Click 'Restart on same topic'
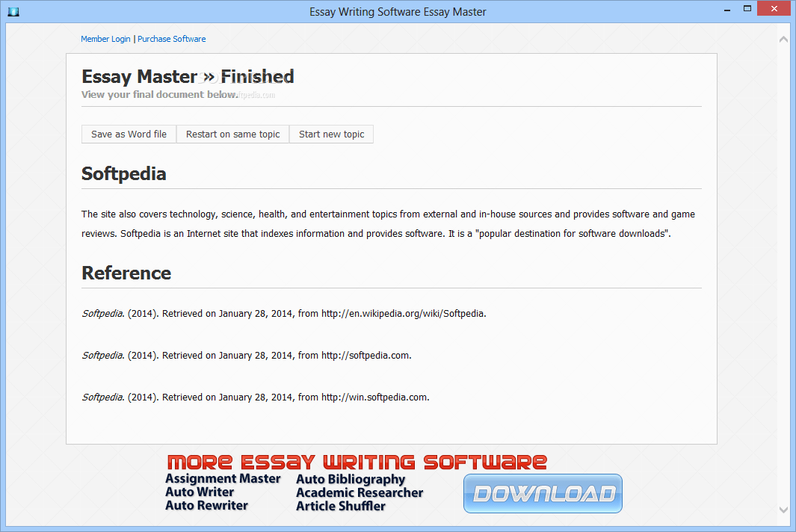796x532 pixels. pyautogui.click(x=232, y=134)
